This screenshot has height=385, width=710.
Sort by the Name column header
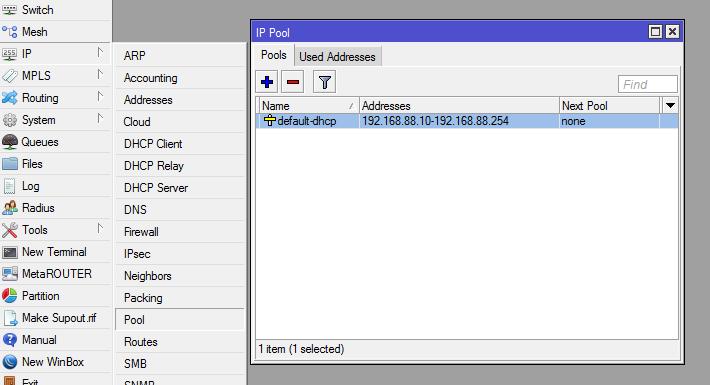(309, 106)
